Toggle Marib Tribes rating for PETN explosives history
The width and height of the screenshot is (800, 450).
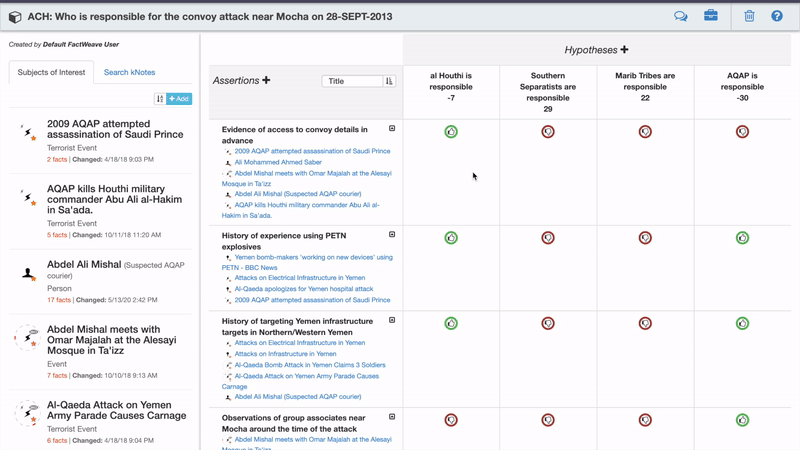point(645,238)
